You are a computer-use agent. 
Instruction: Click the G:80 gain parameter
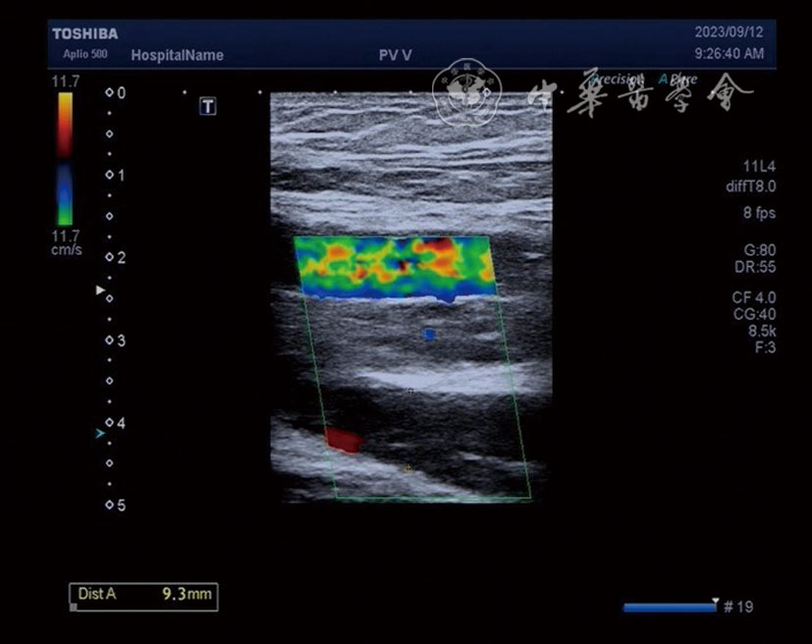760,251
